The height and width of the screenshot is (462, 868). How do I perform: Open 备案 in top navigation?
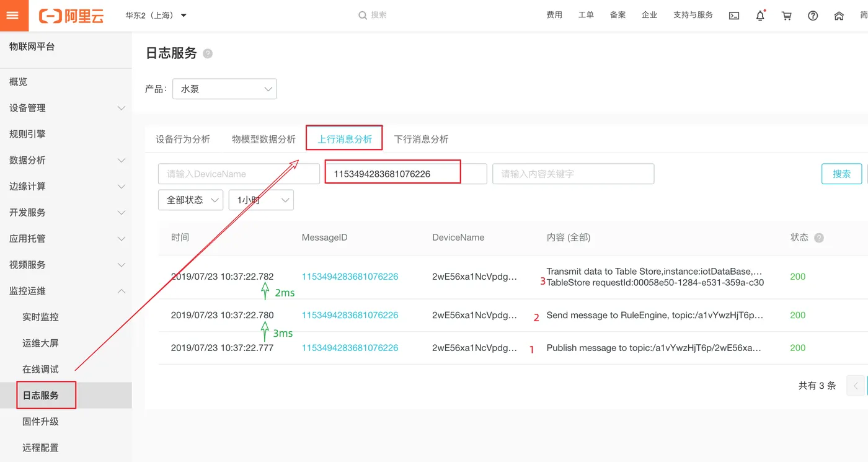click(x=618, y=15)
